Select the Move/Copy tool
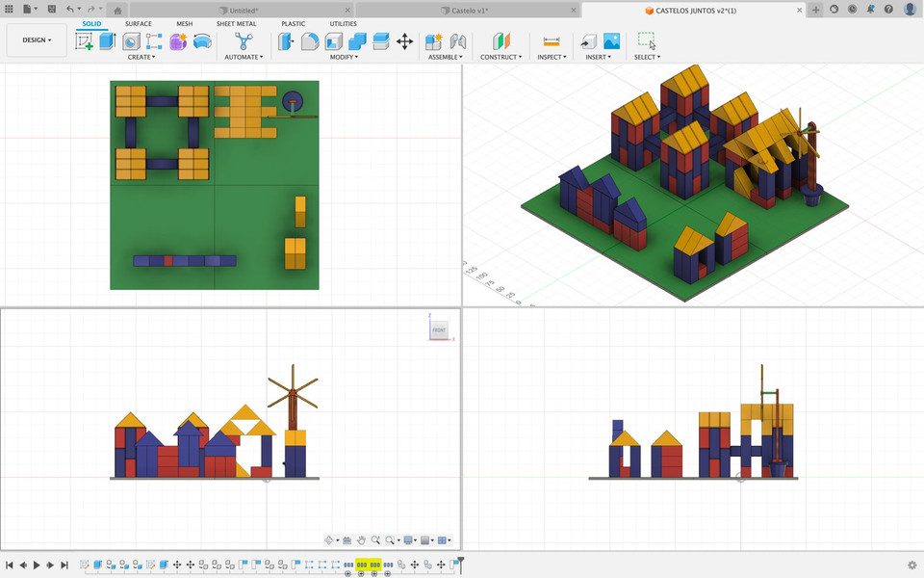 click(404, 41)
